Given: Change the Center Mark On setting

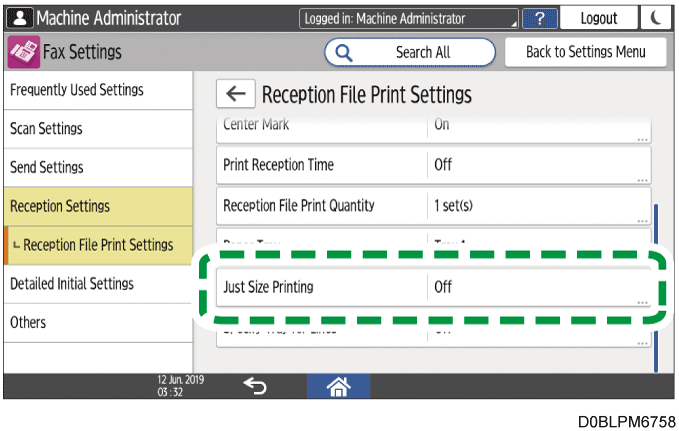Looking at the screenshot, I should [x=538, y=127].
